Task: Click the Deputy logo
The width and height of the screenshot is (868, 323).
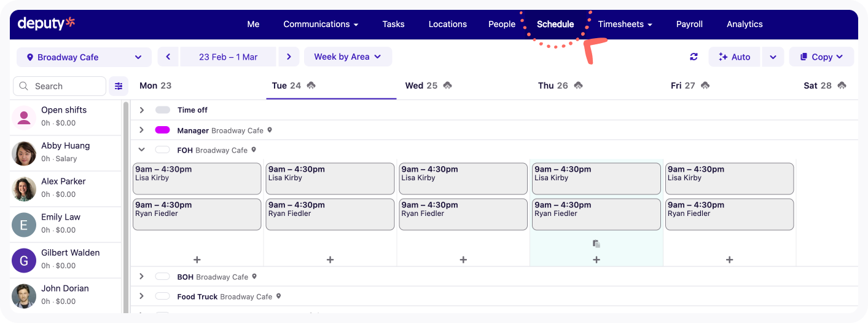Action: point(46,23)
